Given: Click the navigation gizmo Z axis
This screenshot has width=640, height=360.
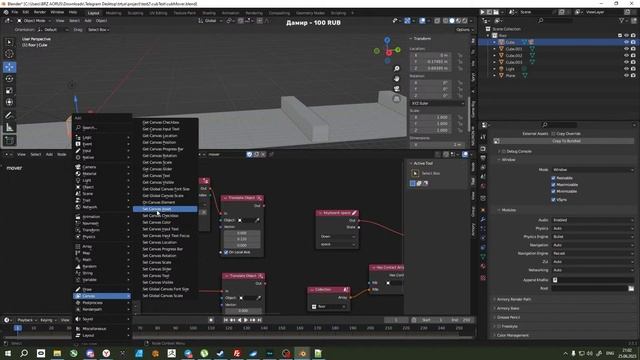Looking at the screenshot, I should coord(387,40).
